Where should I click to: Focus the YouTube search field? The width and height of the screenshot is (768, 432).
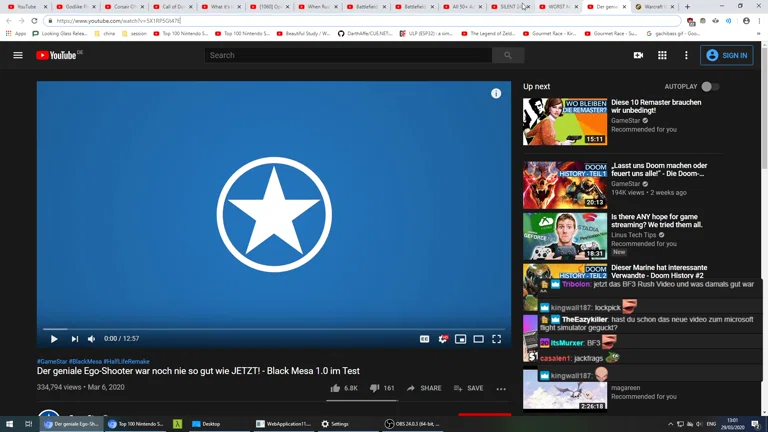348,55
